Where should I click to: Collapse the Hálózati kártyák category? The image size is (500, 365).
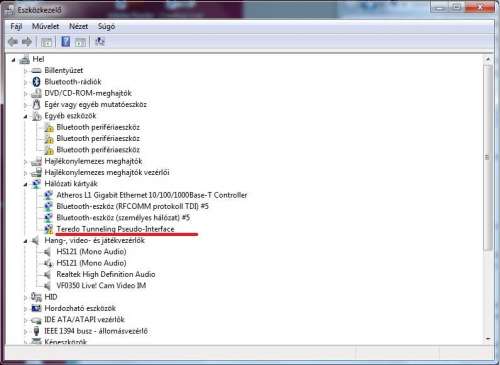pos(25,184)
